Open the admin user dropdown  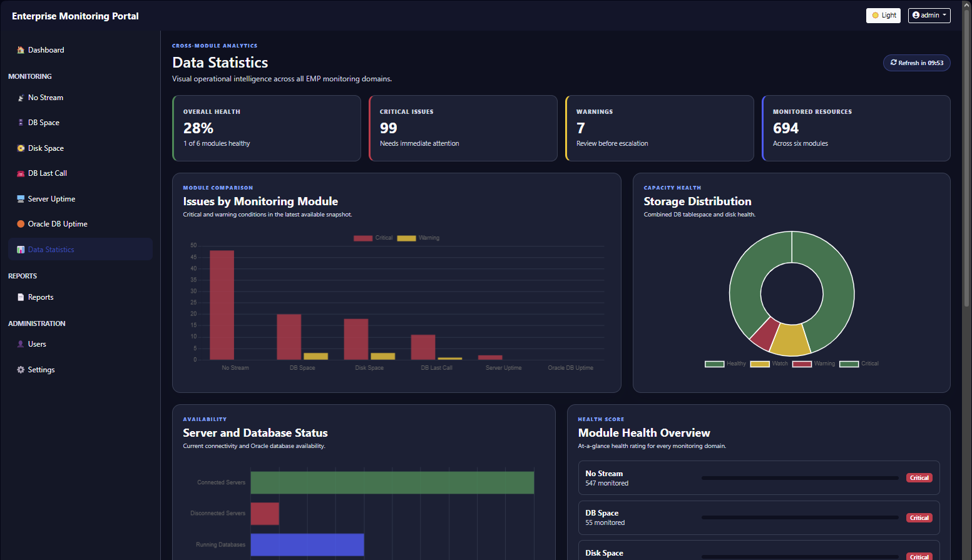point(929,15)
